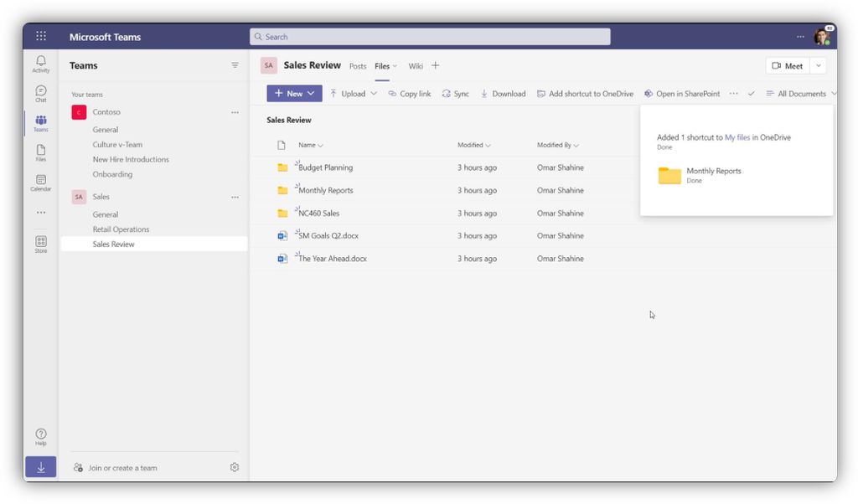Open the Teams list filter icon
The image size is (858, 504).
(x=235, y=65)
